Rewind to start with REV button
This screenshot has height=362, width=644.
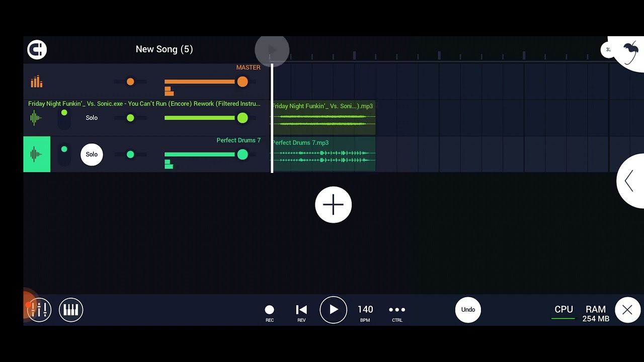[301, 313]
